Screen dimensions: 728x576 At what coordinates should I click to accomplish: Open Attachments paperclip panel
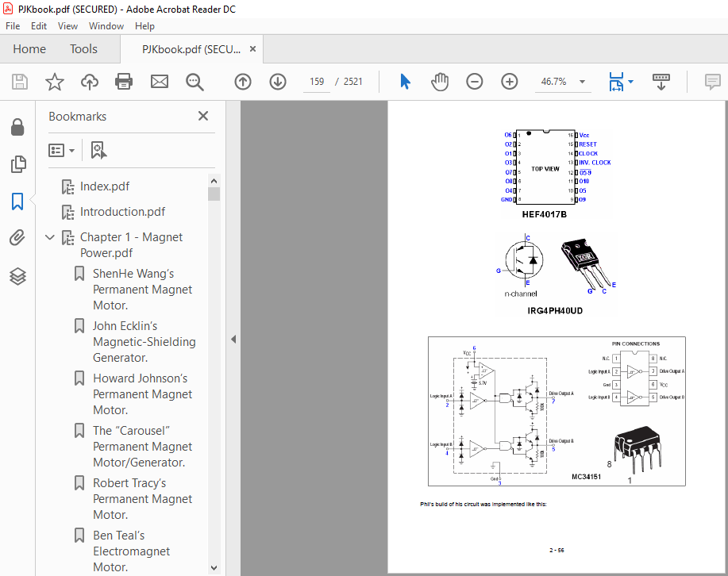[17, 238]
